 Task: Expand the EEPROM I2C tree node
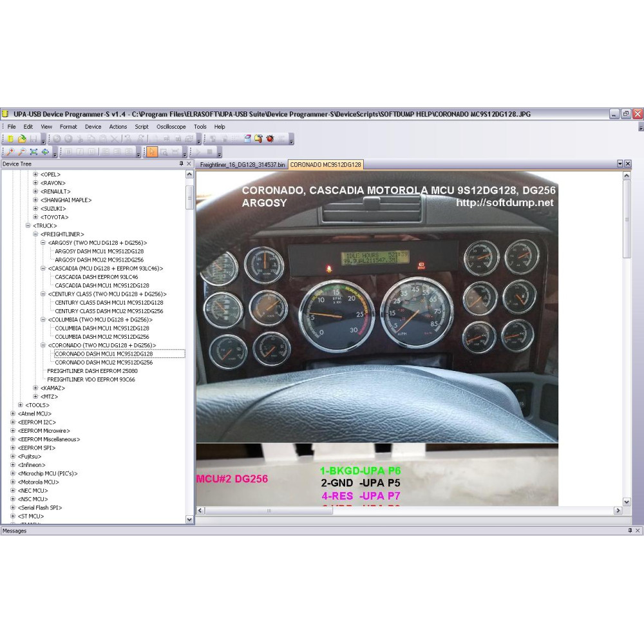13,422
